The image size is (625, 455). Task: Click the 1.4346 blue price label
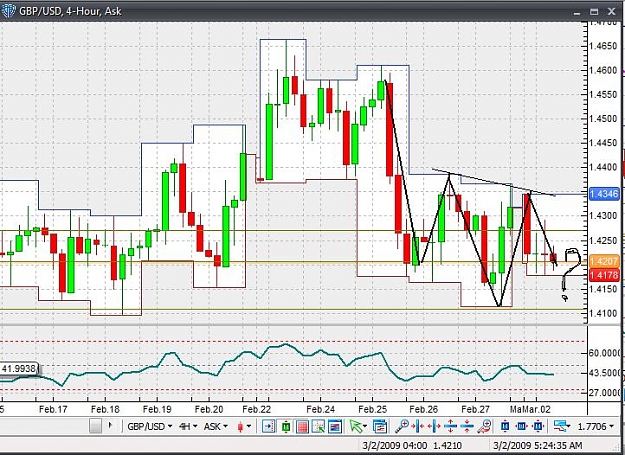click(x=603, y=194)
